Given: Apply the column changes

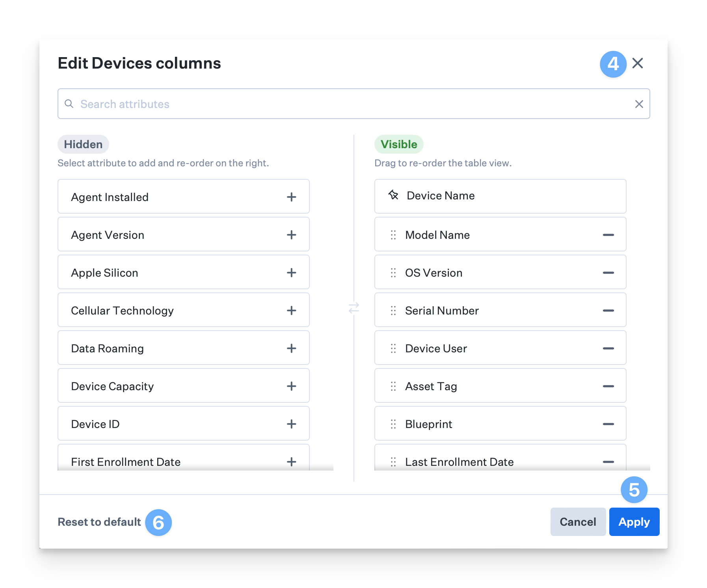Looking at the screenshot, I should coord(634,522).
